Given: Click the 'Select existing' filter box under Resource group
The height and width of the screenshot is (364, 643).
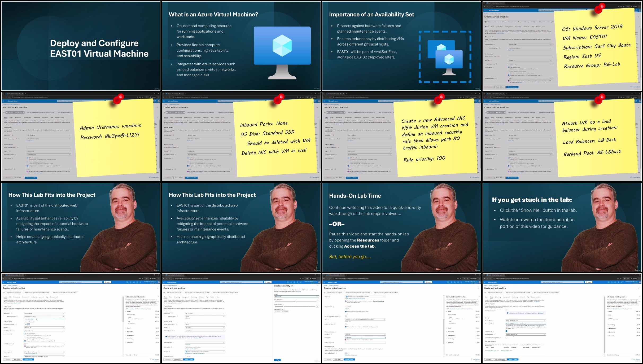Looking at the screenshot, I should pos(45,319).
